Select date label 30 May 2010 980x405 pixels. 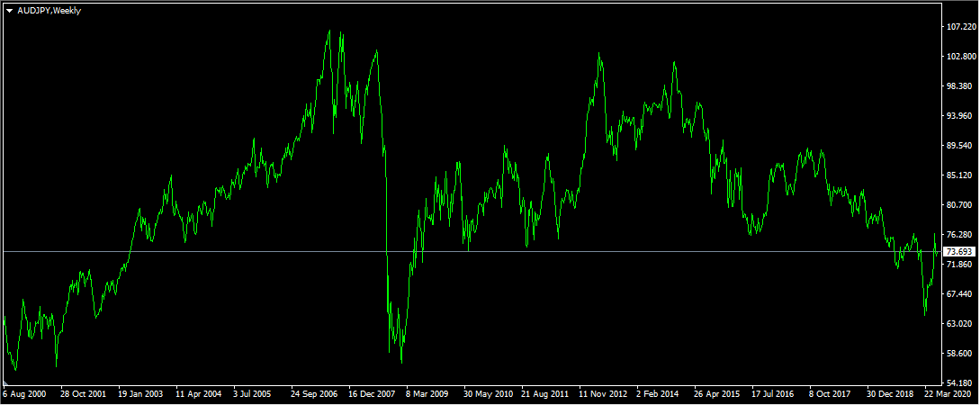point(486,395)
